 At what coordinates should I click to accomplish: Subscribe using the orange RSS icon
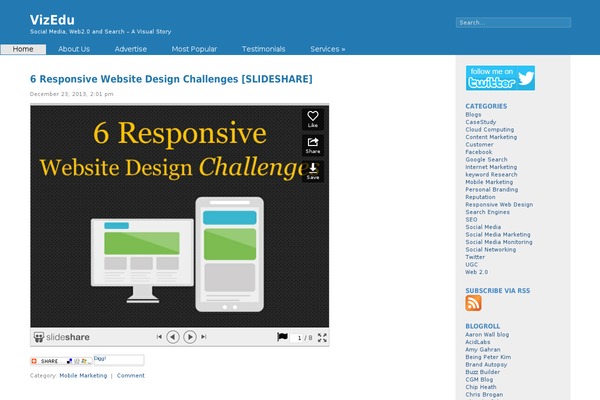pyautogui.click(x=473, y=303)
